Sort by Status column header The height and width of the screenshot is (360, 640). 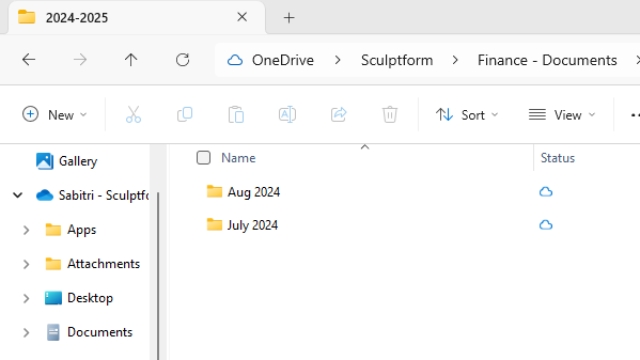pos(558,158)
